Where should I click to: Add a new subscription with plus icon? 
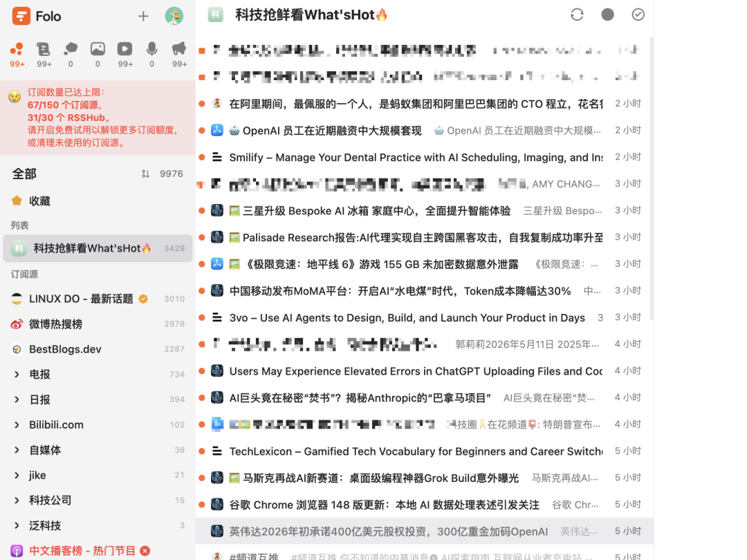143,16
